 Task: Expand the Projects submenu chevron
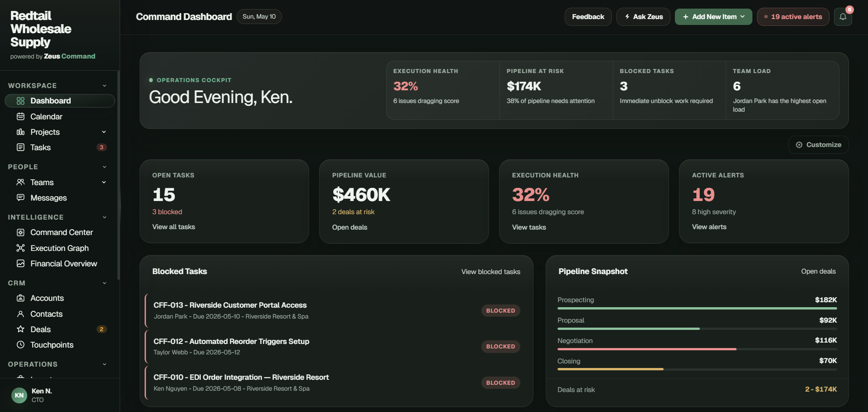click(104, 132)
